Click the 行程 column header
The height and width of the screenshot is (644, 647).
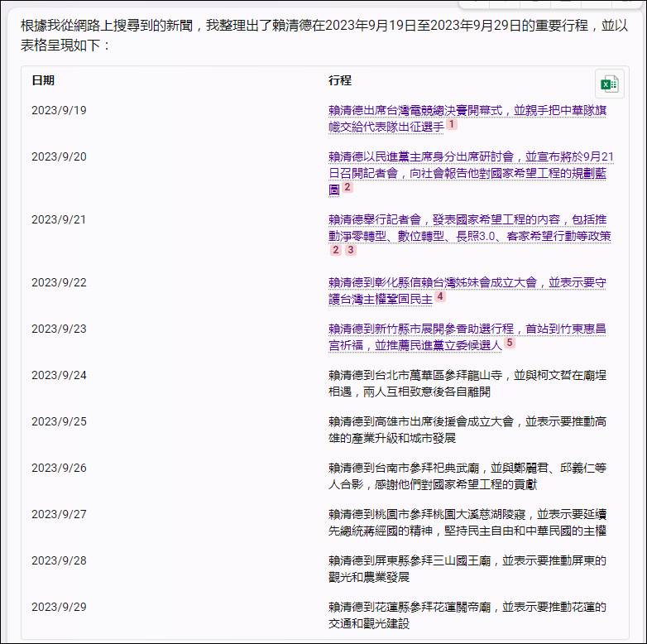coord(340,80)
